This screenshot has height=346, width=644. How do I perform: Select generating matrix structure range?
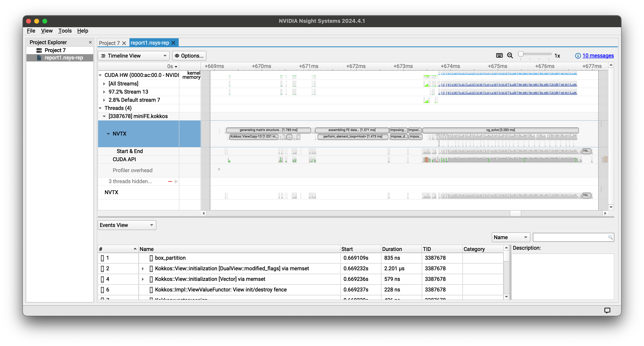[268, 130]
